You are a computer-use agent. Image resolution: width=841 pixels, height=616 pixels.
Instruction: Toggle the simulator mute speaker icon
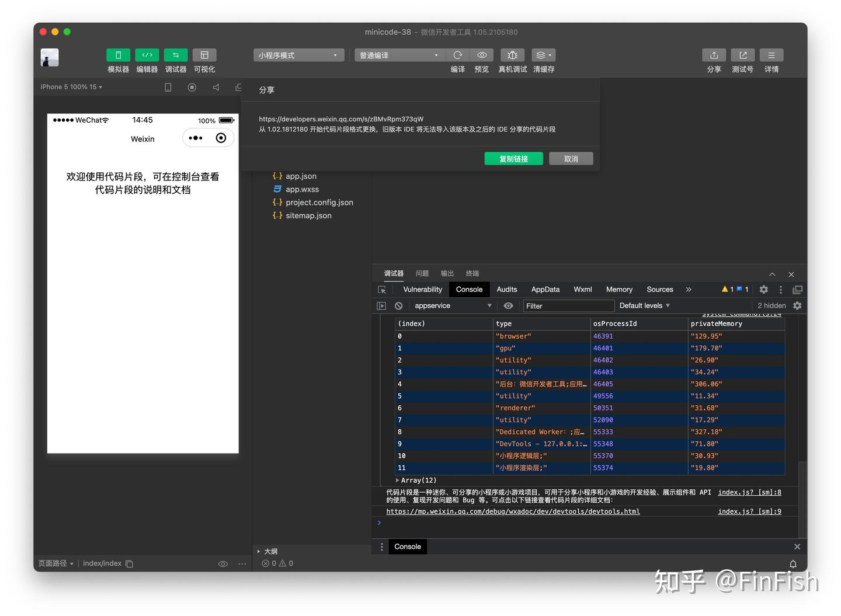[216, 87]
